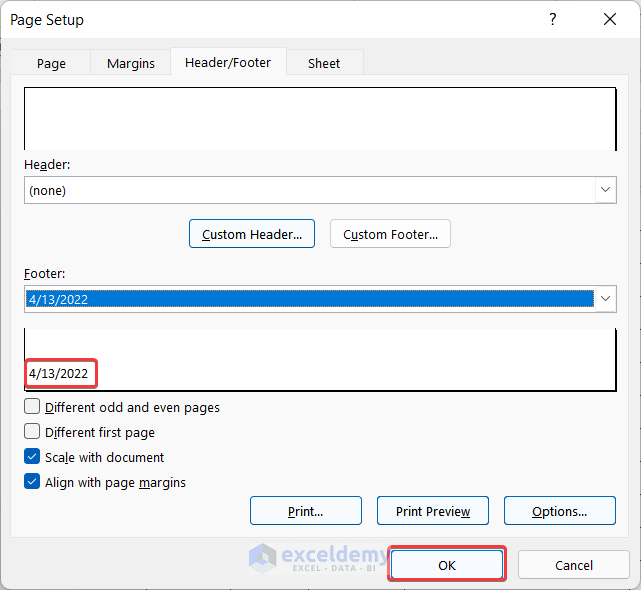Click the Help question mark icon
The width and height of the screenshot is (641, 590).
(x=552, y=20)
